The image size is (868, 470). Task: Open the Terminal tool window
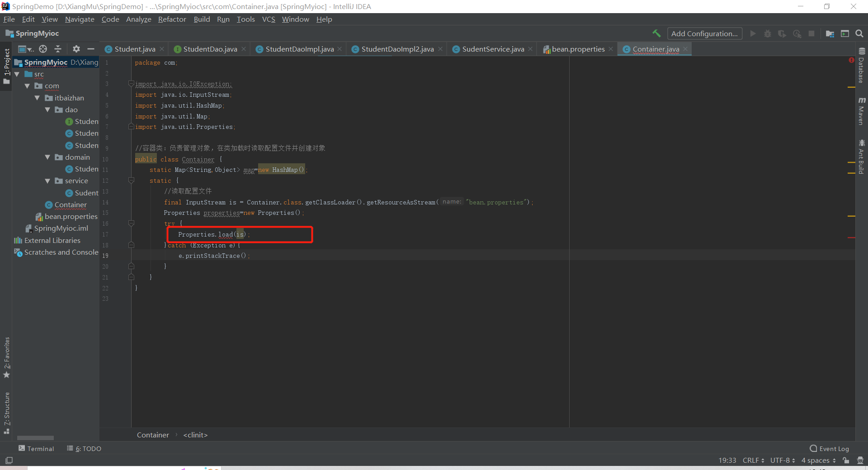pos(36,448)
